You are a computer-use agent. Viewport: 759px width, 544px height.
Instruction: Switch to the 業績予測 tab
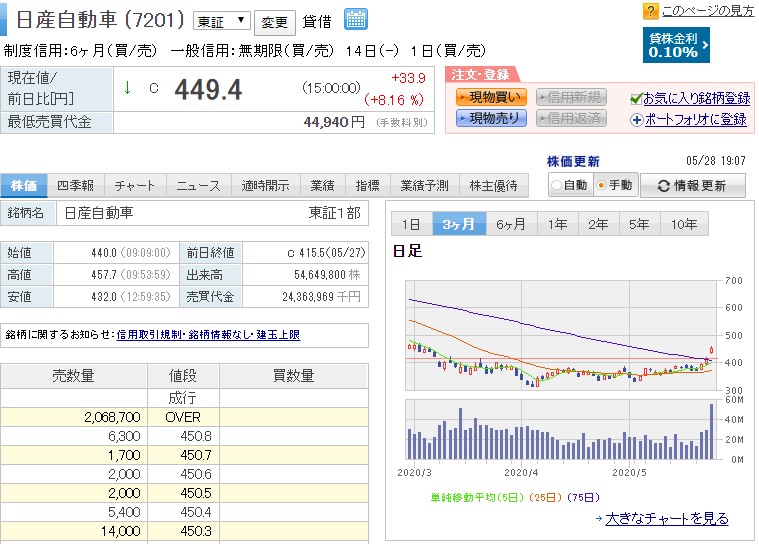tap(425, 186)
